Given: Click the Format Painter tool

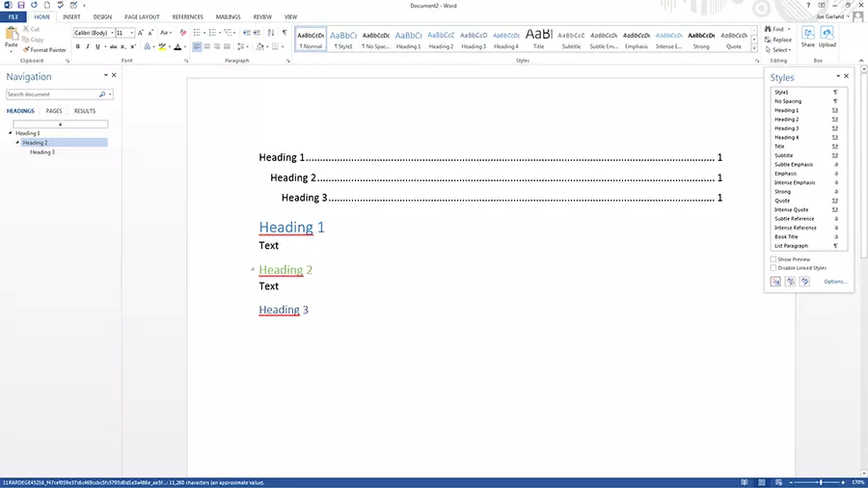Looking at the screenshot, I should pos(46,49).
